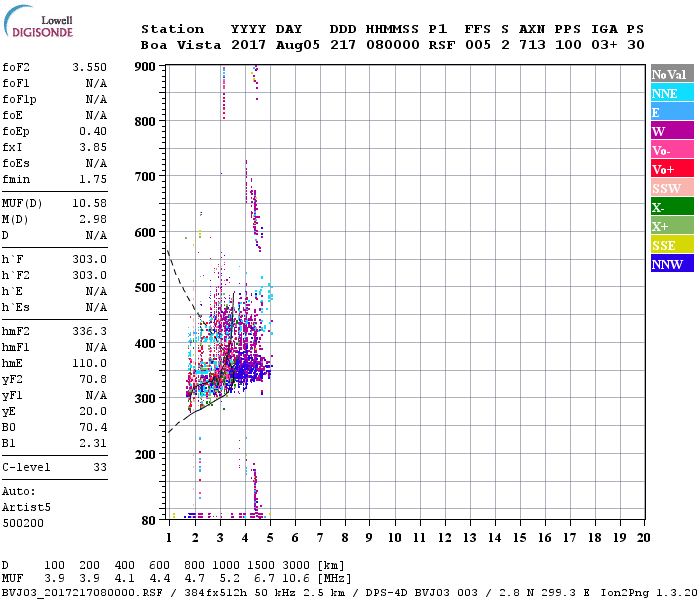The image size is (700, 600).
Task: Select the SSE yellow legend swatch
Action: (671, 245)
